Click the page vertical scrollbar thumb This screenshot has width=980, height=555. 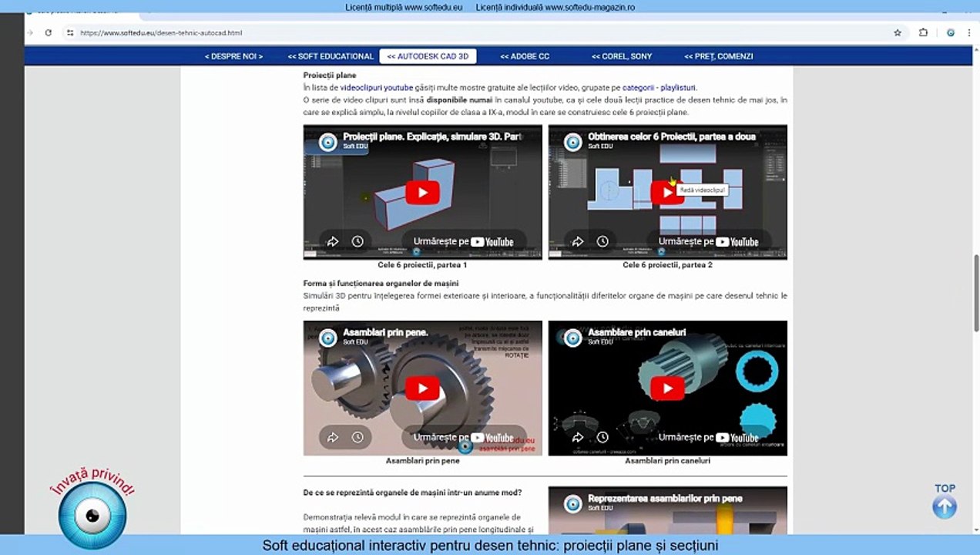976,293
